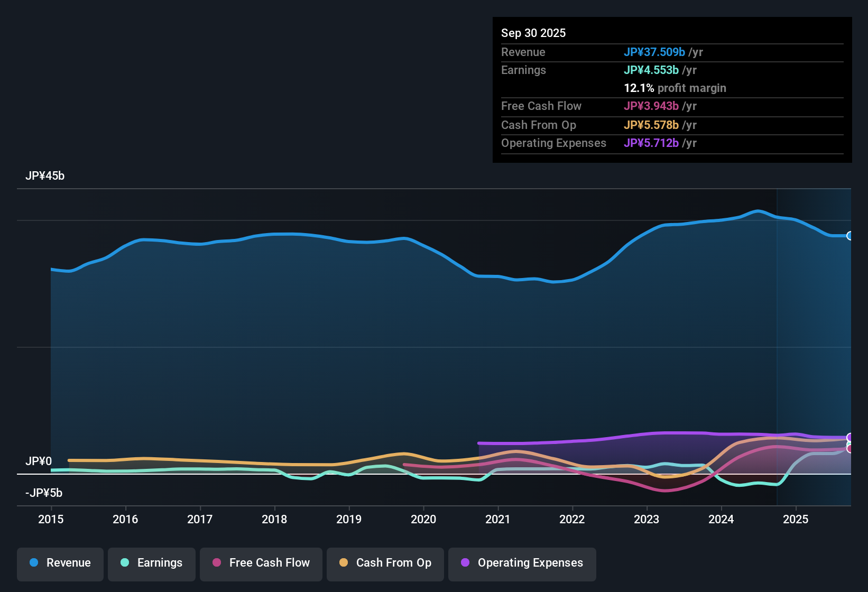The height and width of the screenshot is (592, 868).
Task: Select the 12.1% profit margin row
Action: [x=675, y=88]
